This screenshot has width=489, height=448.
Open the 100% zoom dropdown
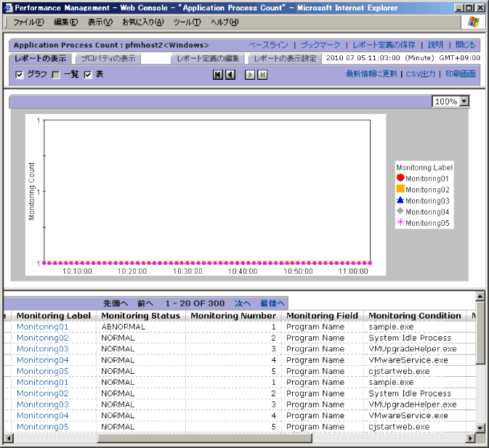point(464,102)
